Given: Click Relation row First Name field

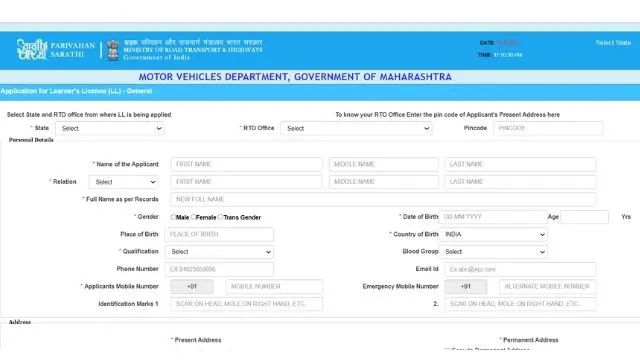Looking at the screenshot, I should point(247,182).
